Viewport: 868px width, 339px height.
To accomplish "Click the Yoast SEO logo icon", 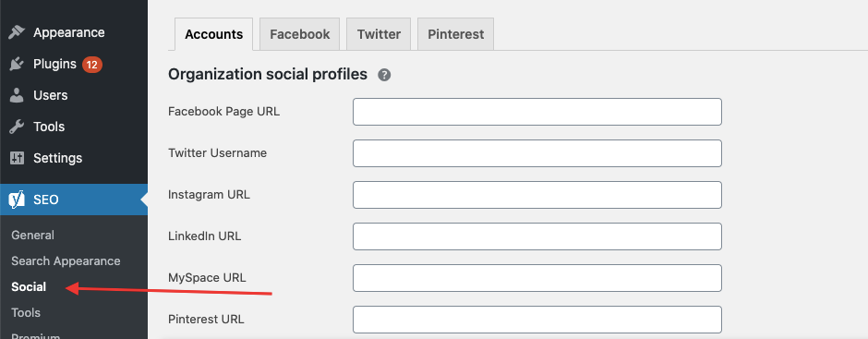I will coord(17,200).
